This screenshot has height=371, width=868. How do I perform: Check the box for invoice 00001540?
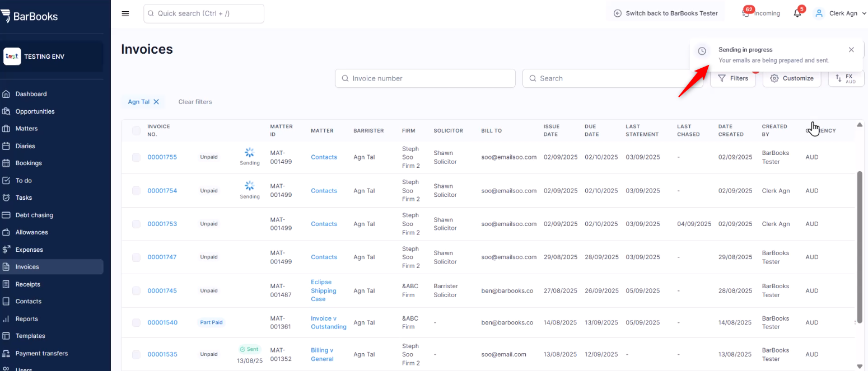click(x=137, y=322)
